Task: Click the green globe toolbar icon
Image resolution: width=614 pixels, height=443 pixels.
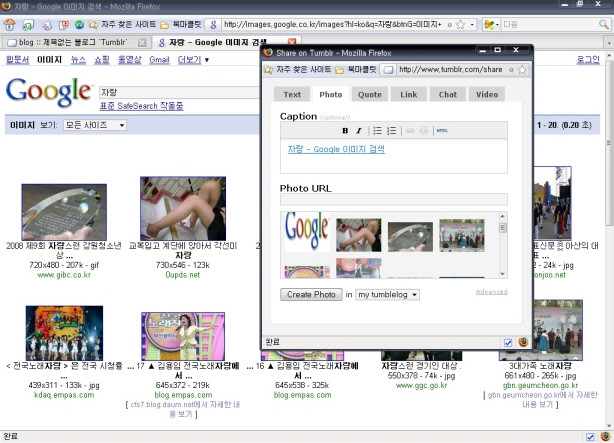Action: pyautogui.click(x=79, y=25)
